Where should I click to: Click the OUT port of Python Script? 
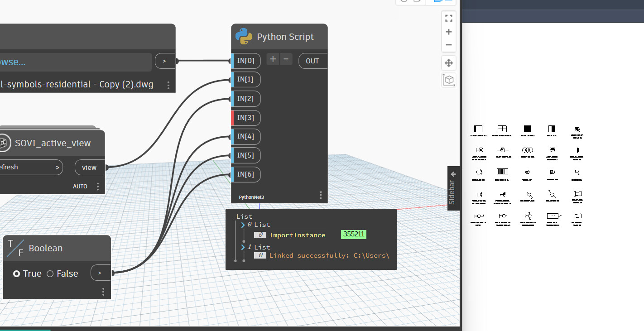312,61
